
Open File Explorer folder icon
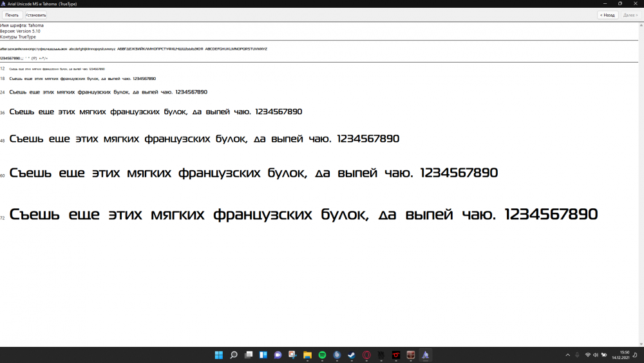[308, 355]
